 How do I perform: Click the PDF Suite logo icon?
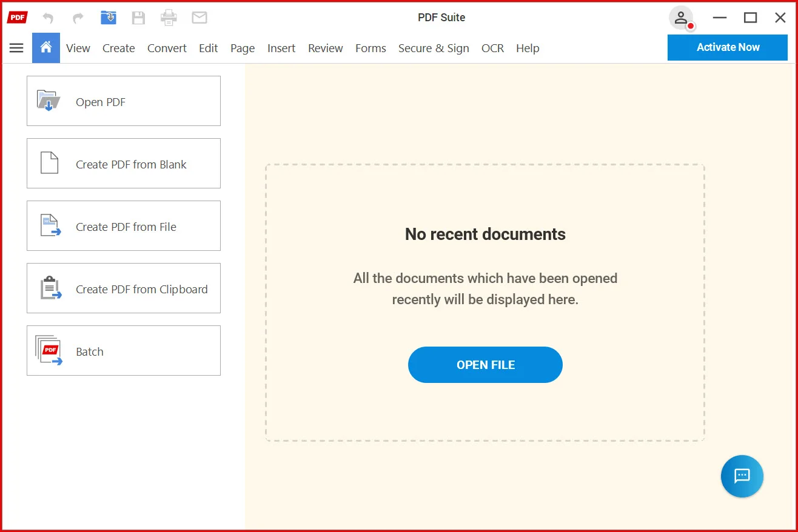tap(17, 18)
